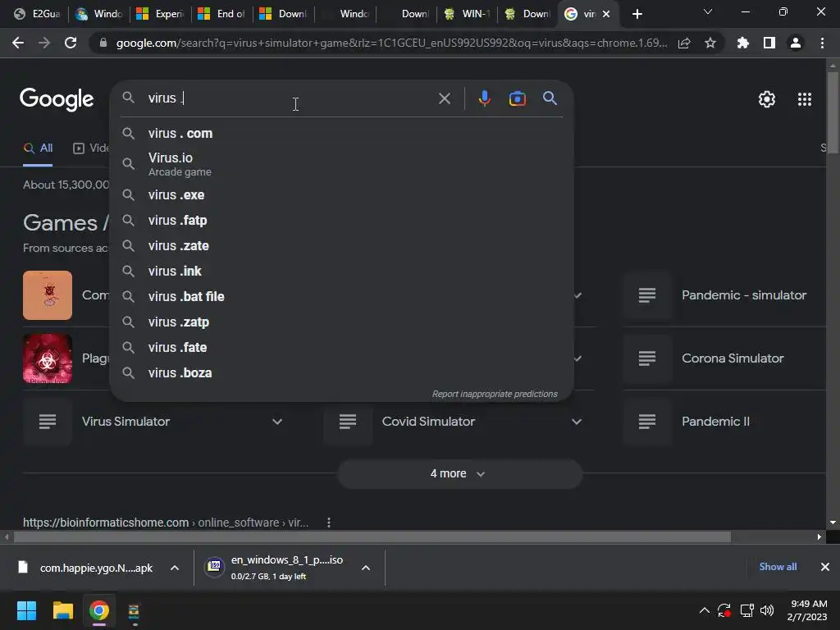Expand the Covid Simulator entry
Screen dimensions: 840x630
[x=577, y=422]
